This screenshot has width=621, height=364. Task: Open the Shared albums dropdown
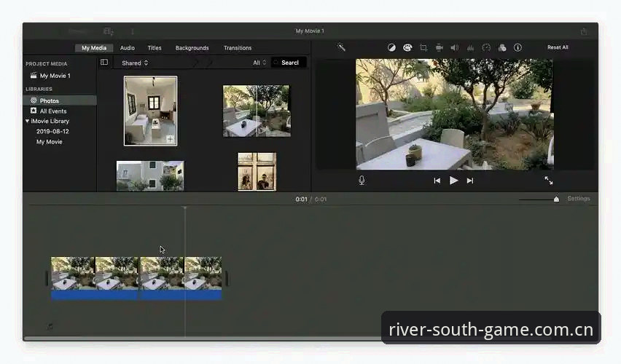coord(135,63)
